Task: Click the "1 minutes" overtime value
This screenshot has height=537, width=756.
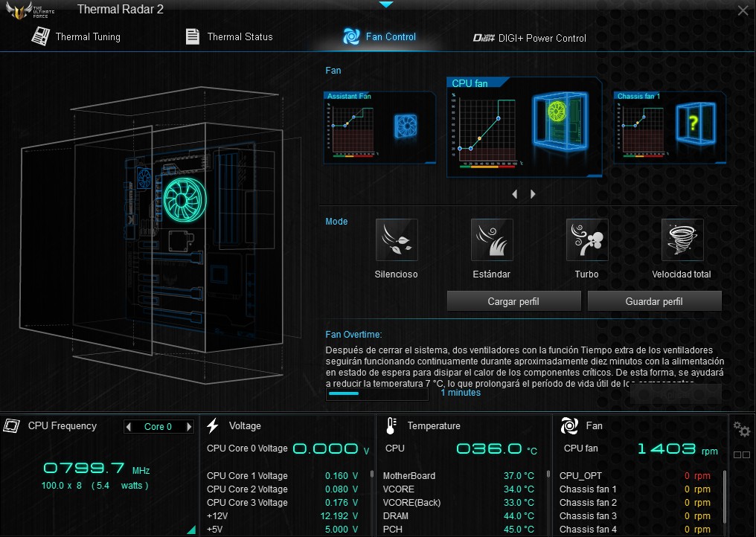Action: [x=461, y=393]
